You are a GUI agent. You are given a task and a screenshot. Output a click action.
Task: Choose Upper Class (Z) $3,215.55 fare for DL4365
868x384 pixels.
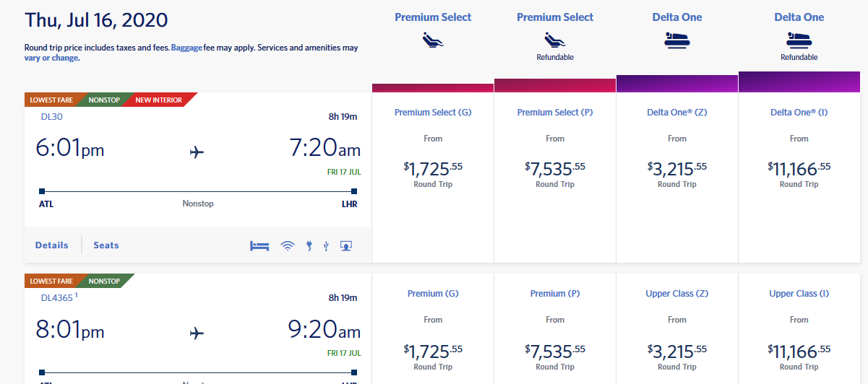pos(677,329)
